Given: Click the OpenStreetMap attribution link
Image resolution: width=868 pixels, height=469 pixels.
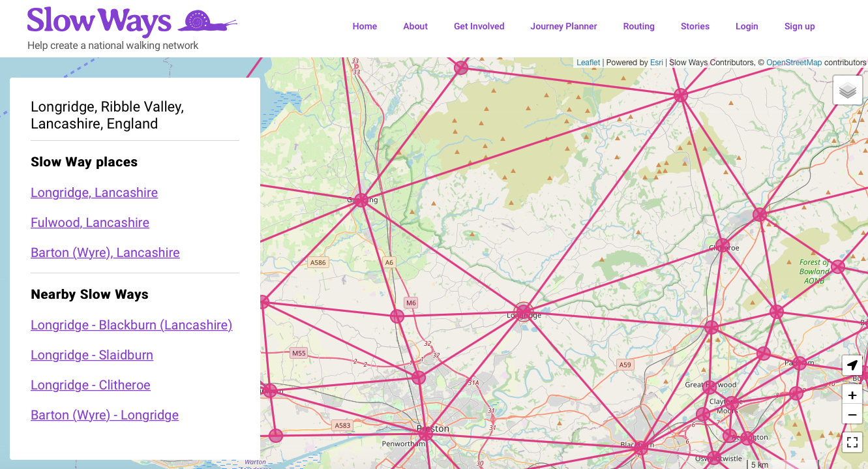Looking at the screenshot, I should pyautogui.click(x=794, y=63).
